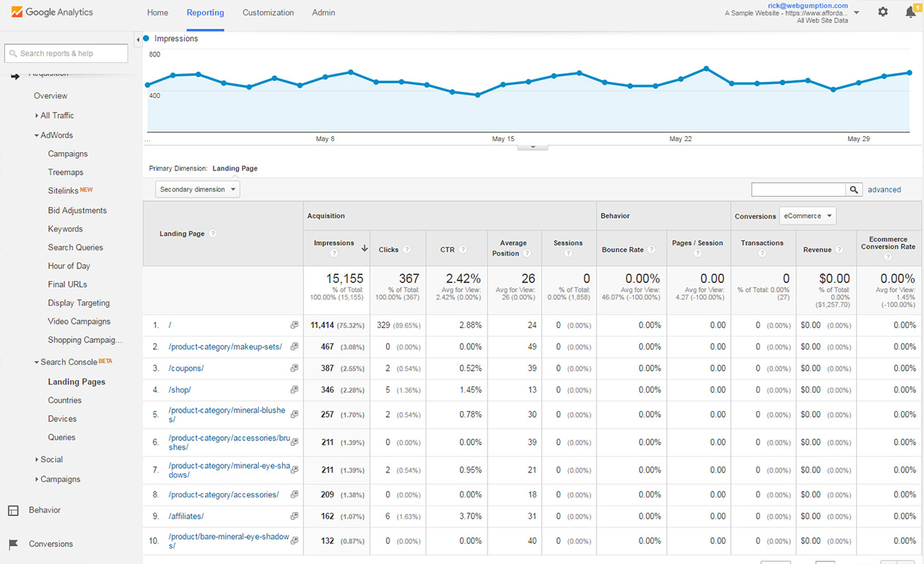Click the help icon next to Landing Page

tap(213, 233)
